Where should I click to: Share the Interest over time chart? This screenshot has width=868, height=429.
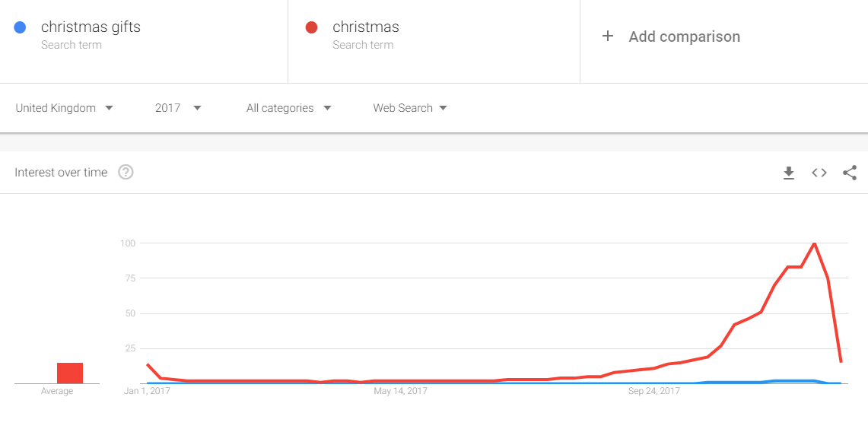pyautogui.click(x=850, y=173)
